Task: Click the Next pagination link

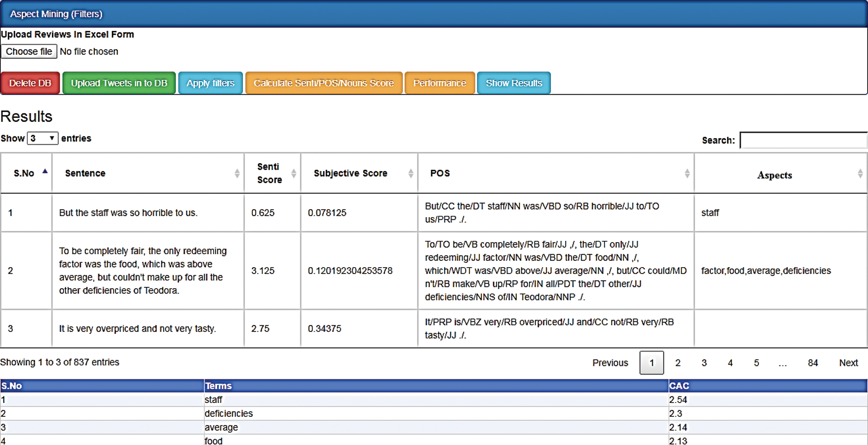Action: coord(848,363)
